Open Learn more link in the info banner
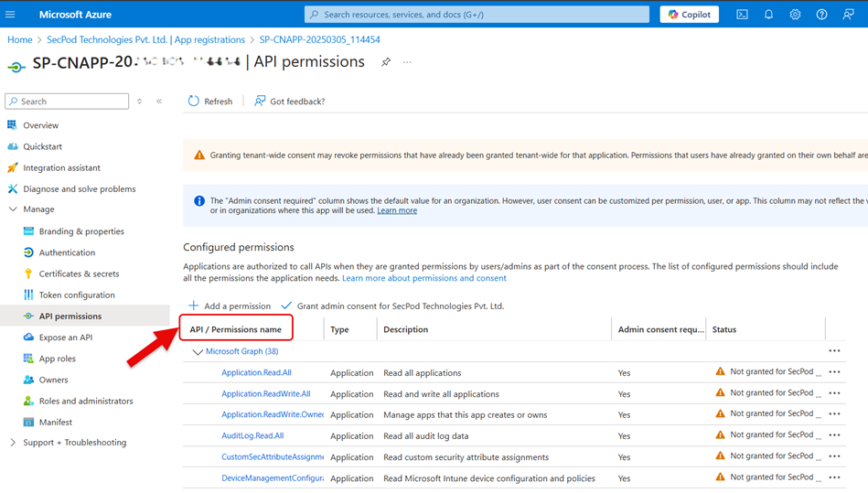Viewport: 868px width, 493px height. pyautogui.click(x=397, y=210)
